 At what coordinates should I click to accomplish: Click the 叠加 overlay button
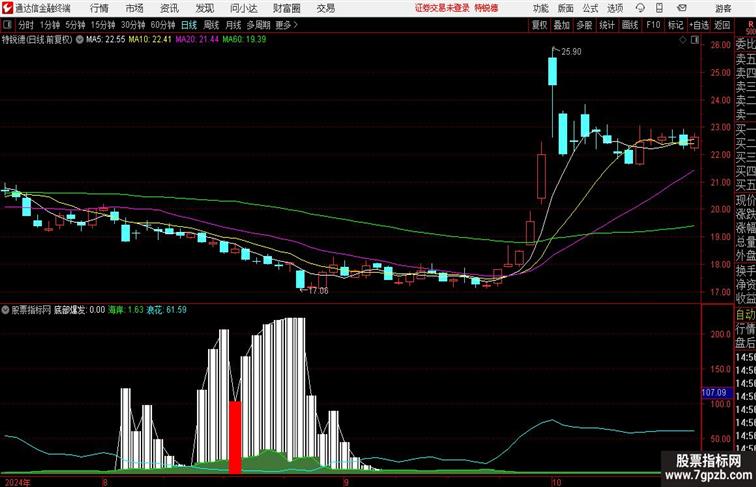pyautogui.click(x=562, y=25)
